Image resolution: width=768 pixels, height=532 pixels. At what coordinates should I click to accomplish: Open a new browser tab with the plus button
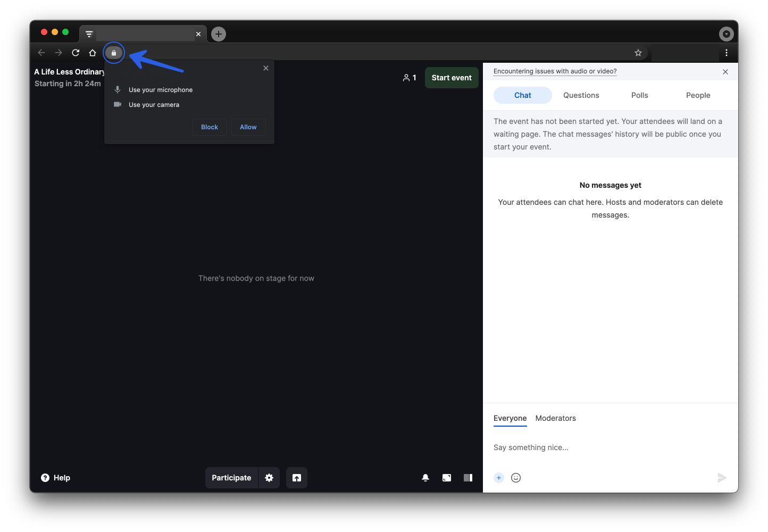pos(218,34)
